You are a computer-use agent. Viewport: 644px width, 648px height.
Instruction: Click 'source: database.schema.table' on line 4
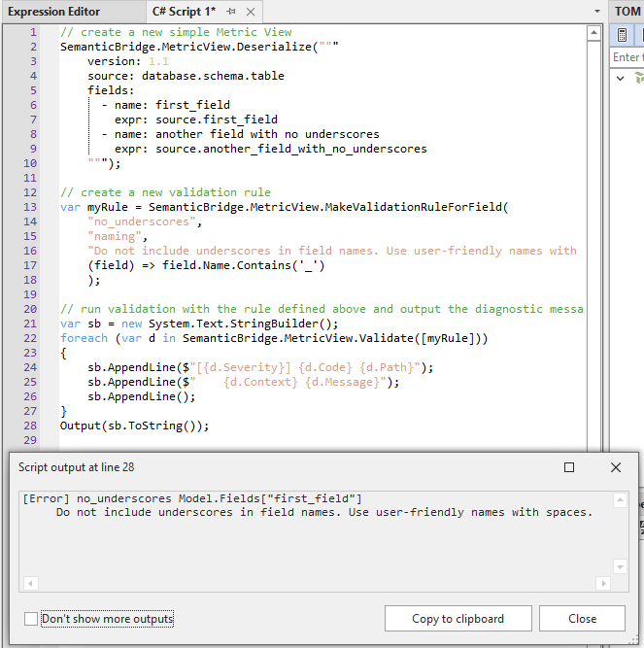coord(186,76)
